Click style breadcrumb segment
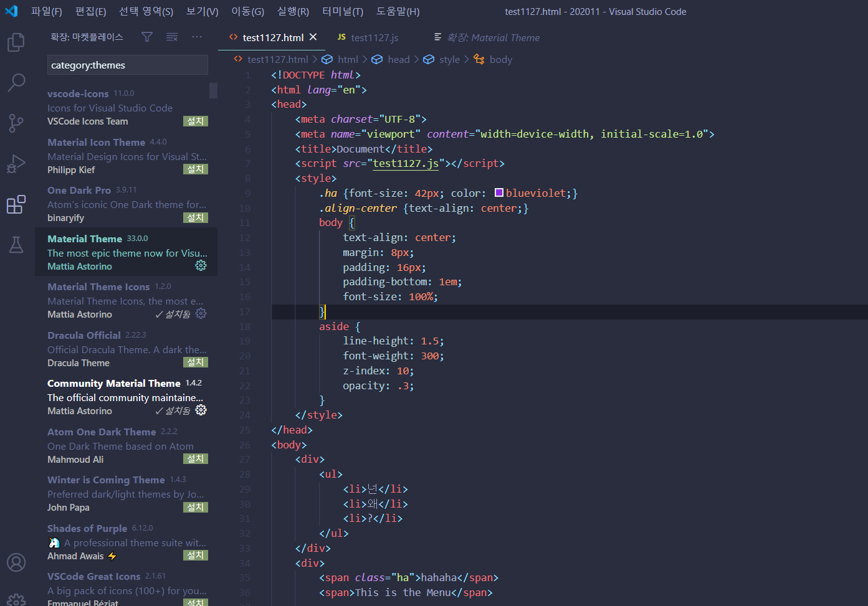 [x=449, y=59]
